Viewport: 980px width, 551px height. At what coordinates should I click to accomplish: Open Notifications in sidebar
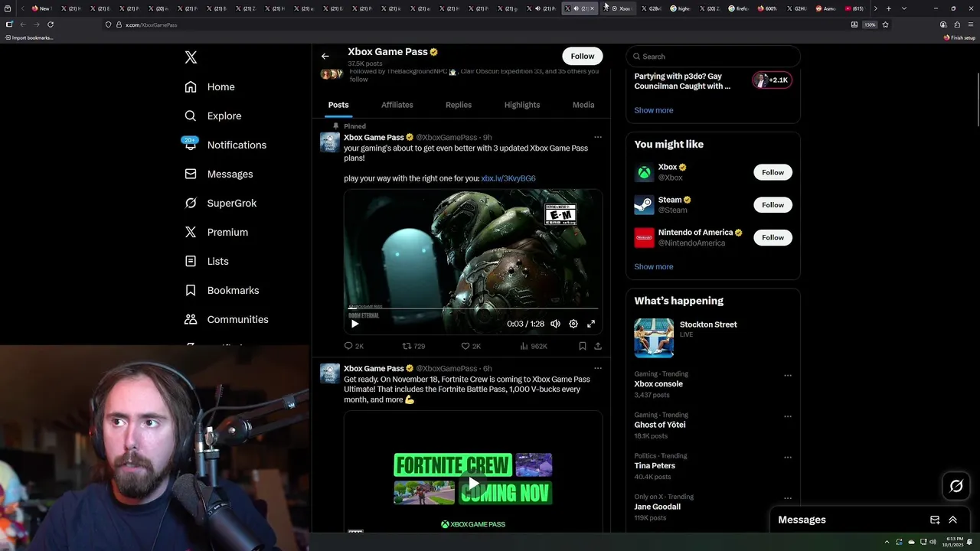225,145
